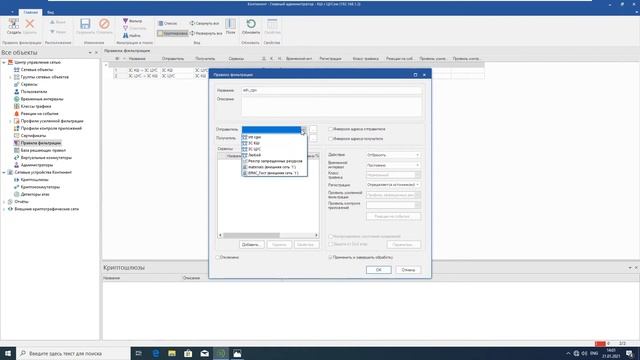
Task: Open Windows Start menu
Action: (8, 353)
